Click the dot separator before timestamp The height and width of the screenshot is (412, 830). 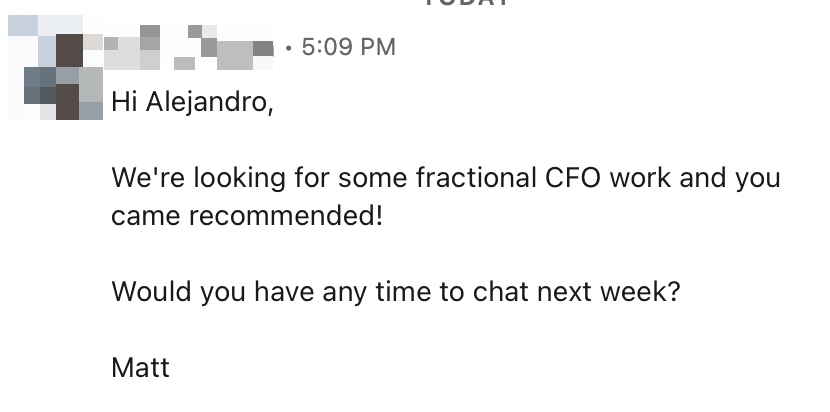pos(288,47)
